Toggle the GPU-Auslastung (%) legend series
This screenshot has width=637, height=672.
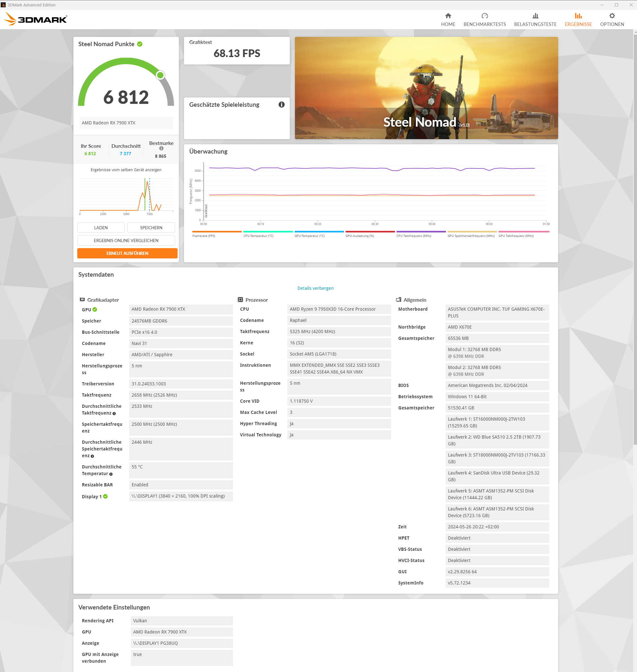[x=360, y=236]
